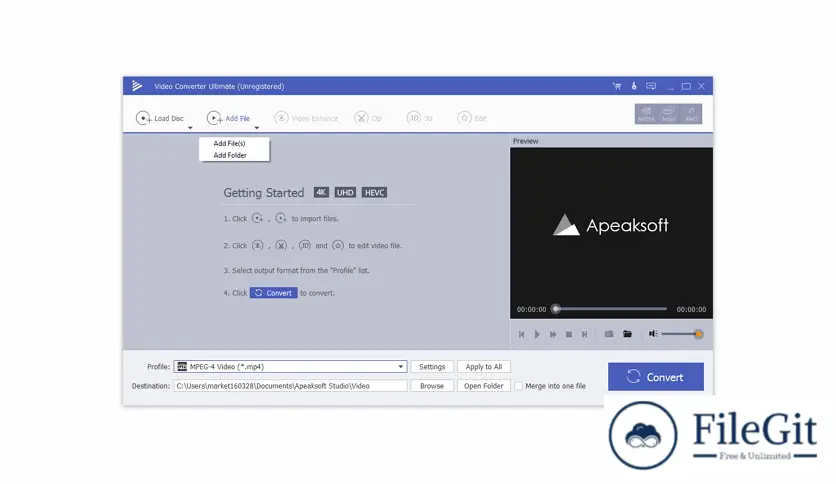The width and height of the screenshot is (836, 484).
Task: Adjust the orange volume slider
Action: pyautogui.click(x=698, y=334)
